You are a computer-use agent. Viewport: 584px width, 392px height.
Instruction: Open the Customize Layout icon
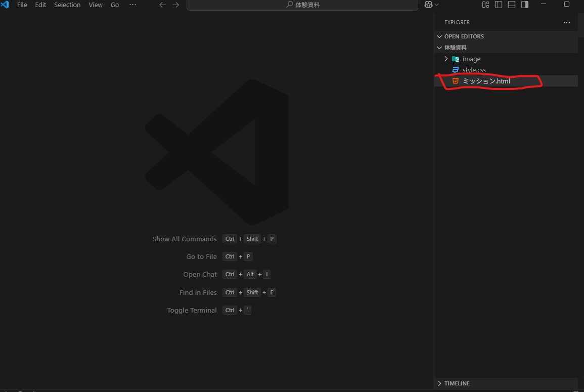(486, 5)
